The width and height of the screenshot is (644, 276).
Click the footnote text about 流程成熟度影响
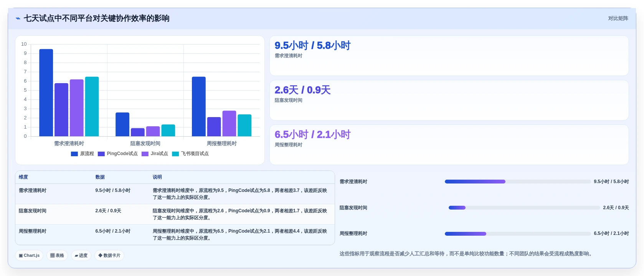(466, 254)
